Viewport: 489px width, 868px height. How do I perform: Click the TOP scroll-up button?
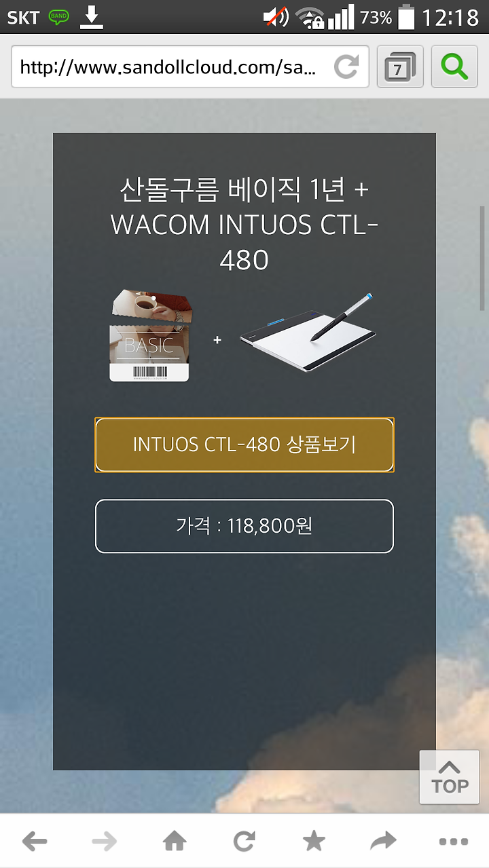click(x=450, y=777)
